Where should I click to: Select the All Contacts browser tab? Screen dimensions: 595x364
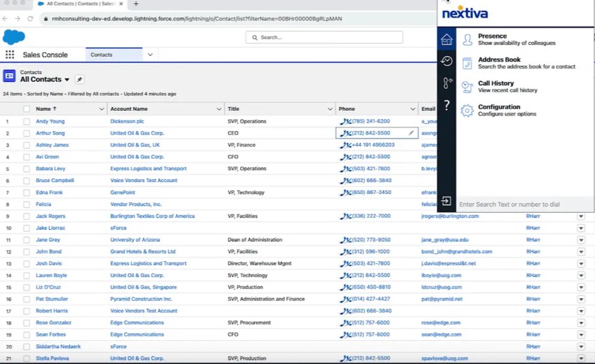(80, 3)
